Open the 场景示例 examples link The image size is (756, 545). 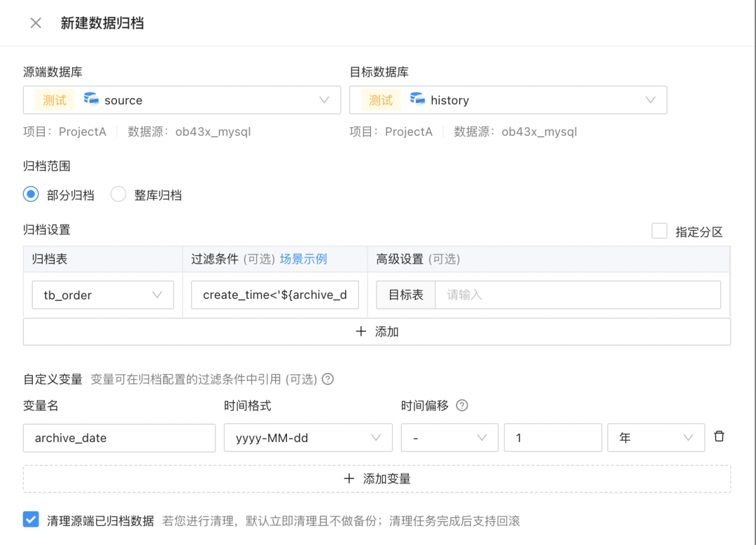pyautogui.click(x=304, y=259)
